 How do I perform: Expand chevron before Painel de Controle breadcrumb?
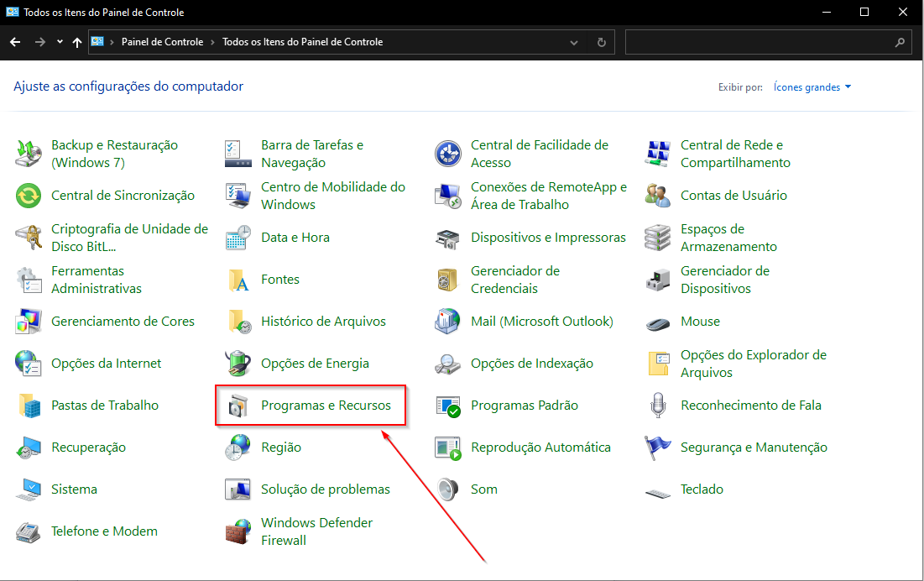click(112, 43)
